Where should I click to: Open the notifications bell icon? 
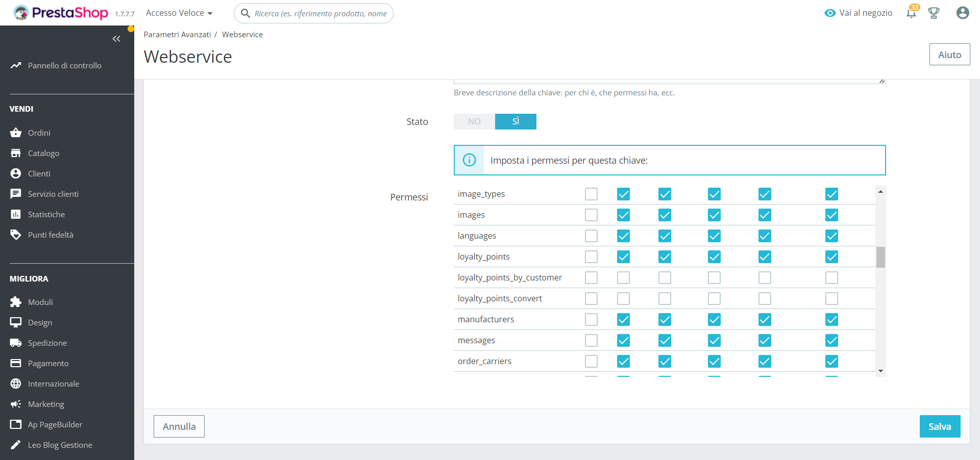pos(911,13)
